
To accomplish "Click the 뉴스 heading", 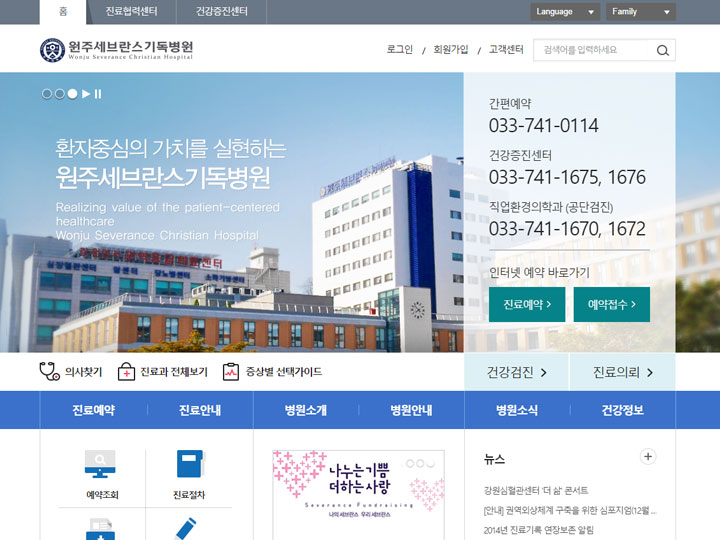I will point(494,459).
